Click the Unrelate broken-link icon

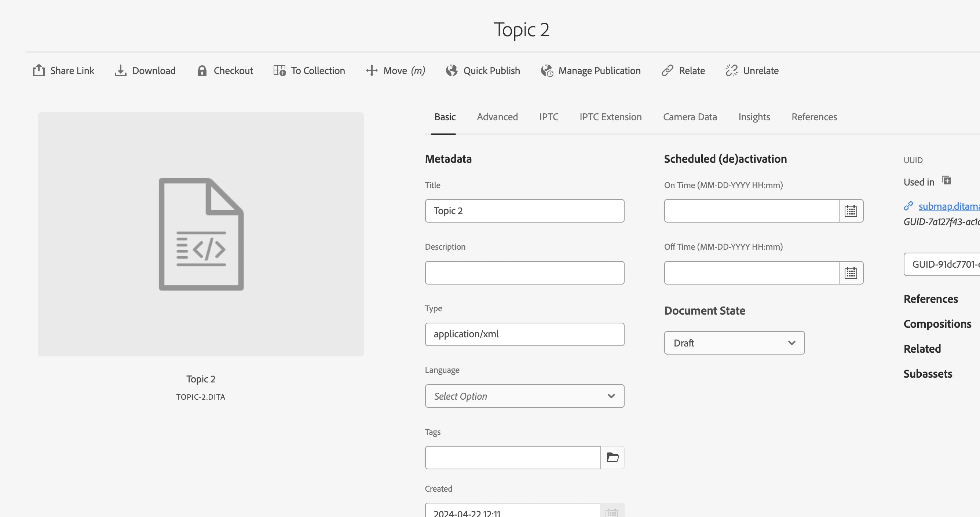click(x=731, y=70)
